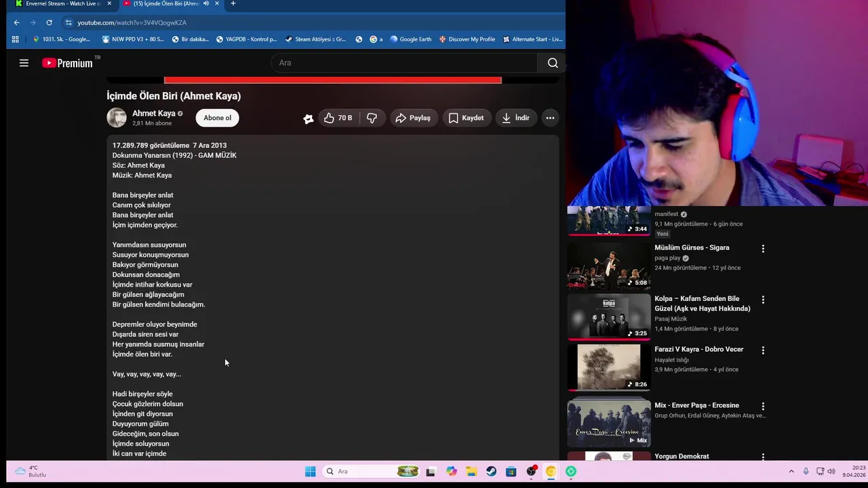This screenshot has height=488, width=868.
Task: Dislike the video with thumbs-down
Action: [372, 118]
